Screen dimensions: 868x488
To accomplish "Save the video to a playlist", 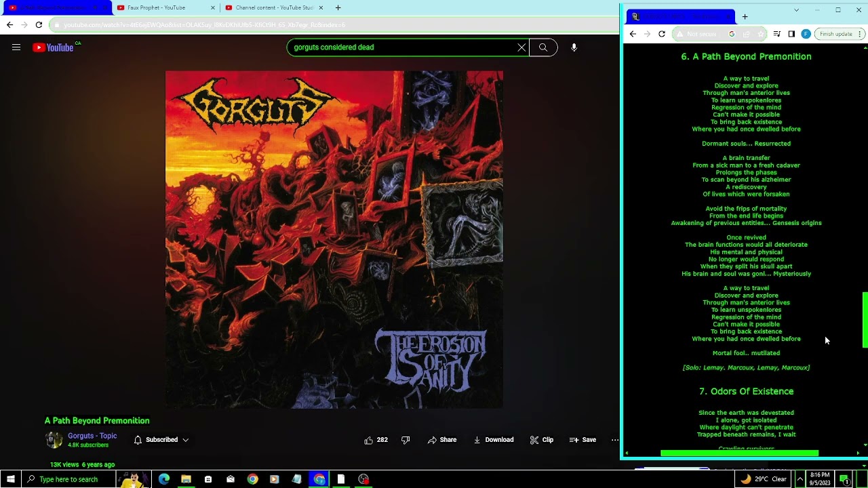I will pyautogui.click(x=583, y=440).
